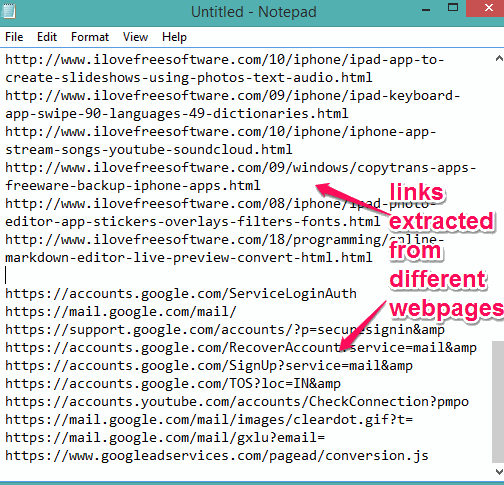Click the googleadservices conversion.js line
The image size is (504, 485).
click(x=217, y=456)
